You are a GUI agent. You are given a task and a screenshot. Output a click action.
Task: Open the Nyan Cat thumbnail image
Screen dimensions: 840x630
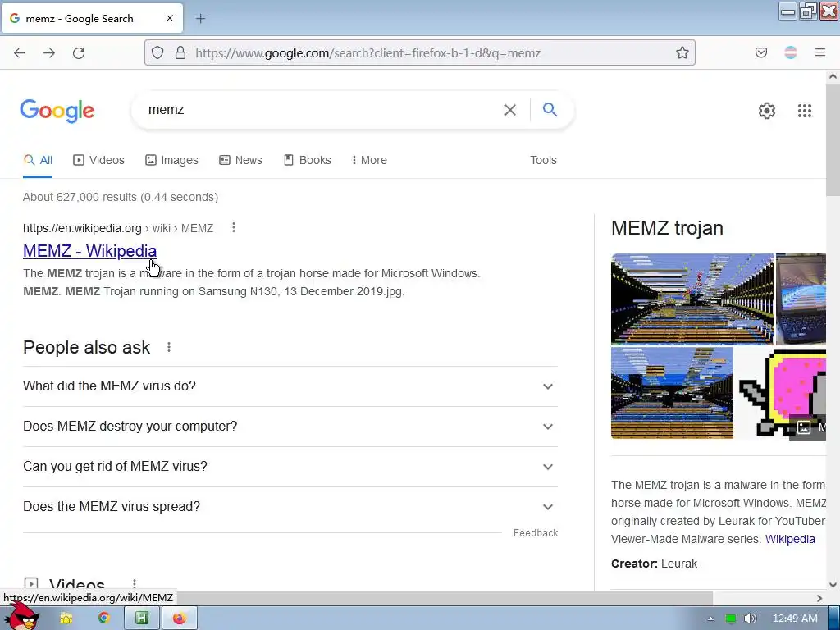(781, 393)
